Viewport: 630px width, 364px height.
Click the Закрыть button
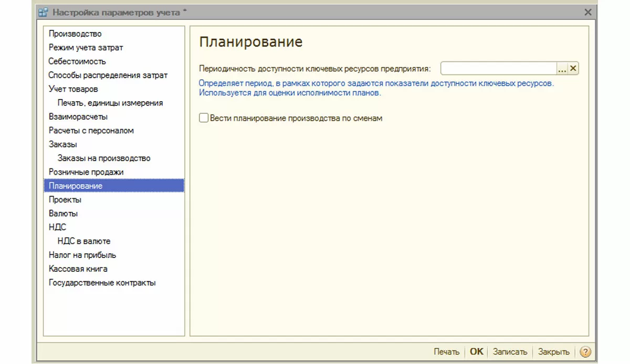pyautogui.click(x=553, y=352)
